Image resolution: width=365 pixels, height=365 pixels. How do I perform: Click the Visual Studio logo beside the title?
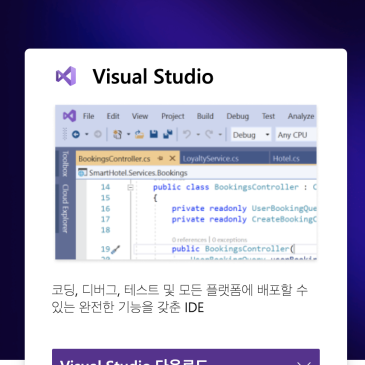[66, 76]
